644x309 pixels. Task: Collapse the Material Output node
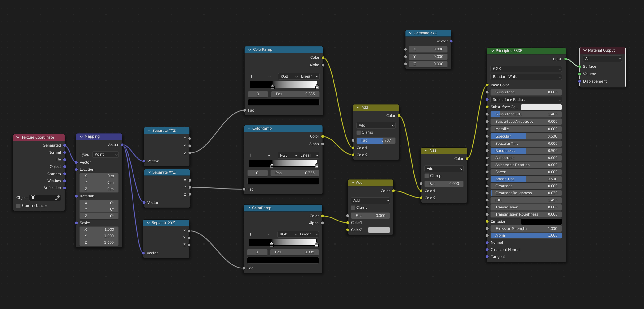click(585, 50)
